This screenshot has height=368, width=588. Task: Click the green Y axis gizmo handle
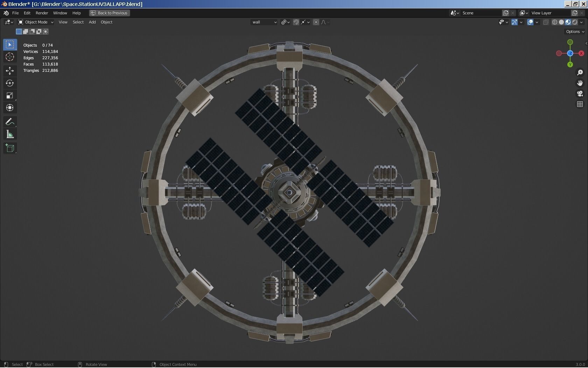tap(570, 64)
